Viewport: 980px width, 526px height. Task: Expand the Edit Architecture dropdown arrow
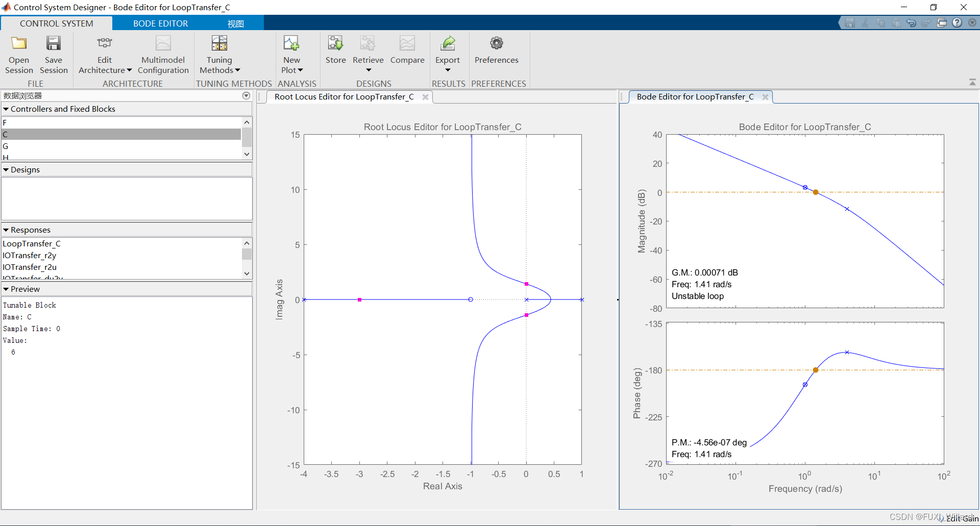tap(129, 70)
